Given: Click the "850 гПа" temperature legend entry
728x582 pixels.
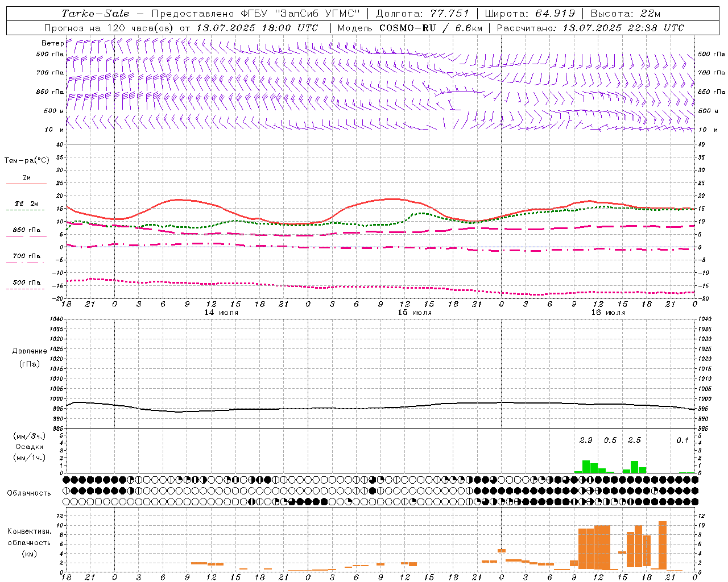Looking at the screenshot, I should click(27, 230).
